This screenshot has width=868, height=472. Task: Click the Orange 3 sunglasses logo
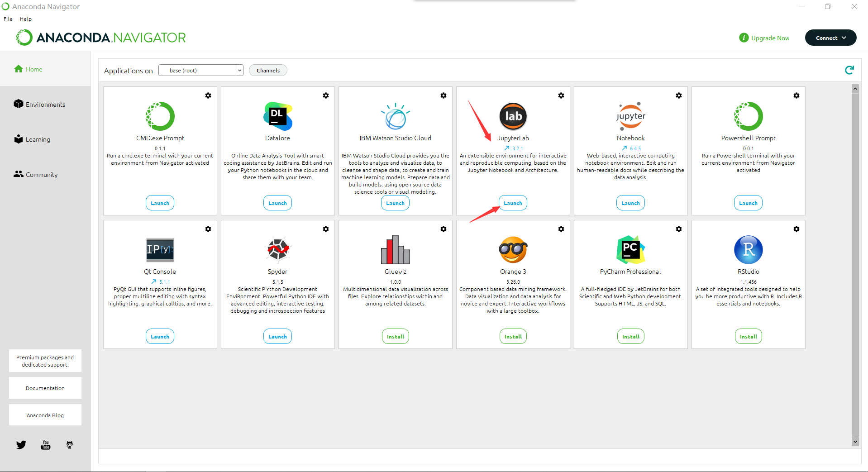point(513,250)
